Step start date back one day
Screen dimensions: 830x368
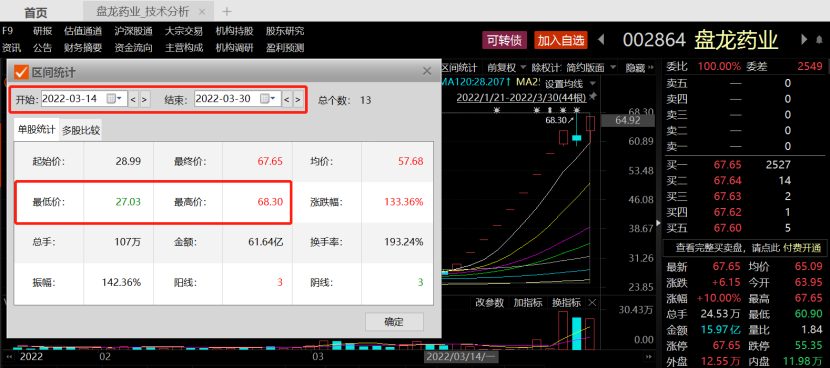coord(133,99)
